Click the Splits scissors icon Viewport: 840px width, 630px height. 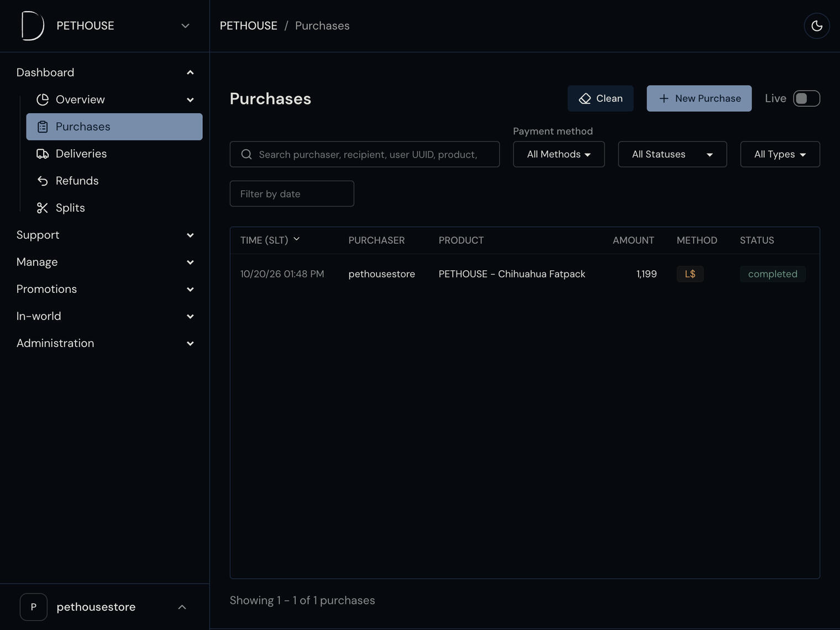tap(43, 208)
